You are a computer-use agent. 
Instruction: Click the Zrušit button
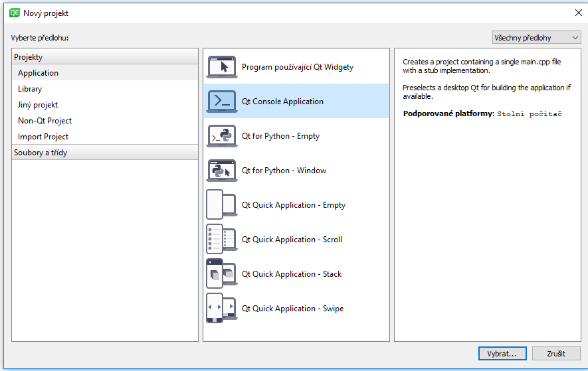click(556, 354)
